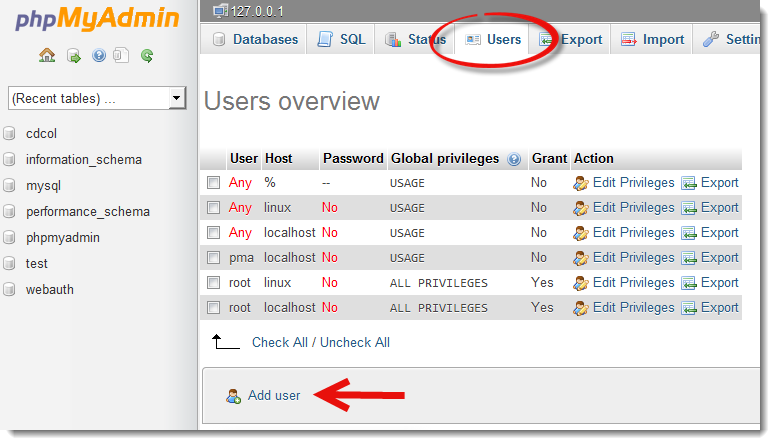
Task: Click the Users overview heading
Action: point(292,101)
